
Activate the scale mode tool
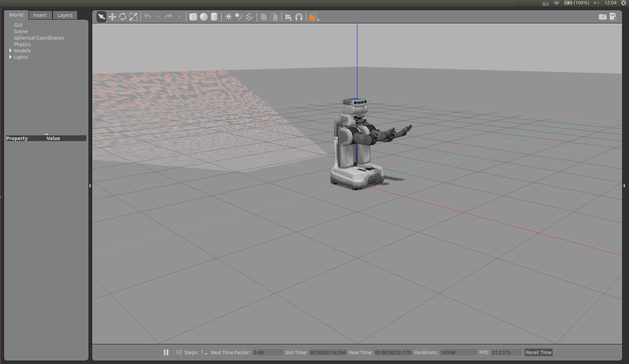133,17
